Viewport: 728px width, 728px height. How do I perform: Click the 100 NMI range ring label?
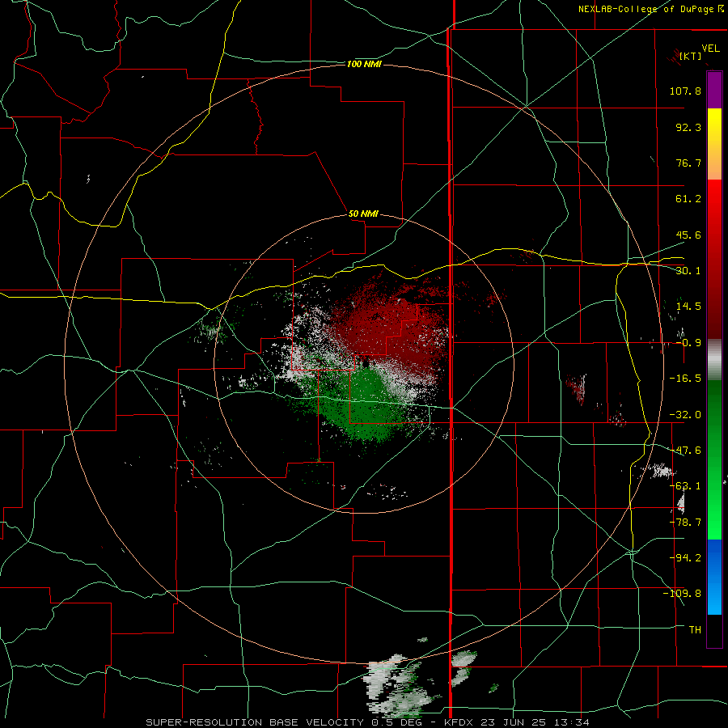[364, 64]
